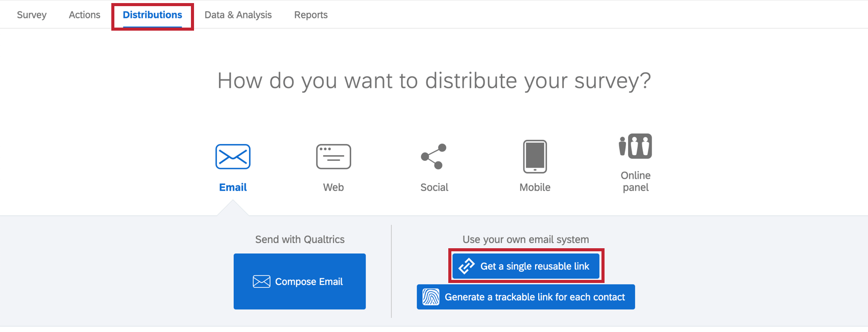Click the Mobile label text
This screenshot has height=332, width=868.
click(x=535, y=187)
